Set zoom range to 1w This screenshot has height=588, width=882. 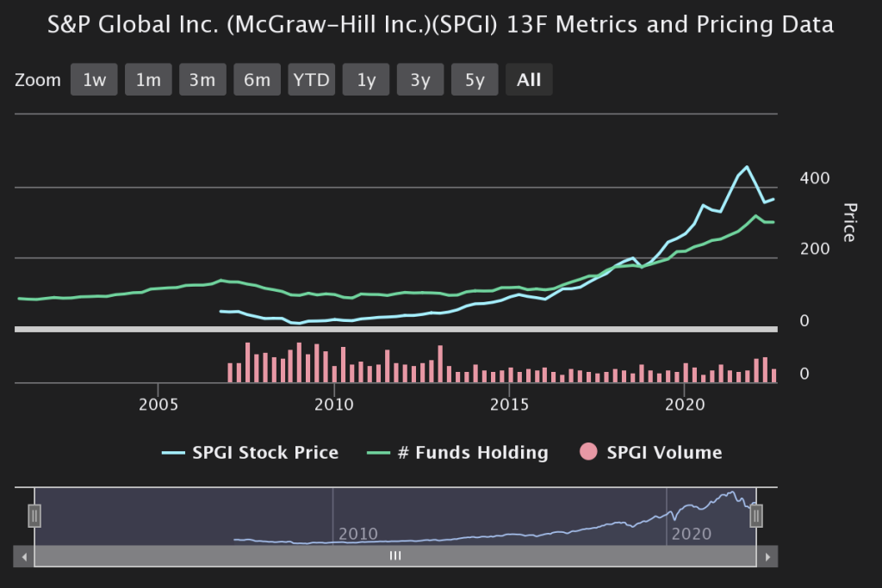pos(94,80)
